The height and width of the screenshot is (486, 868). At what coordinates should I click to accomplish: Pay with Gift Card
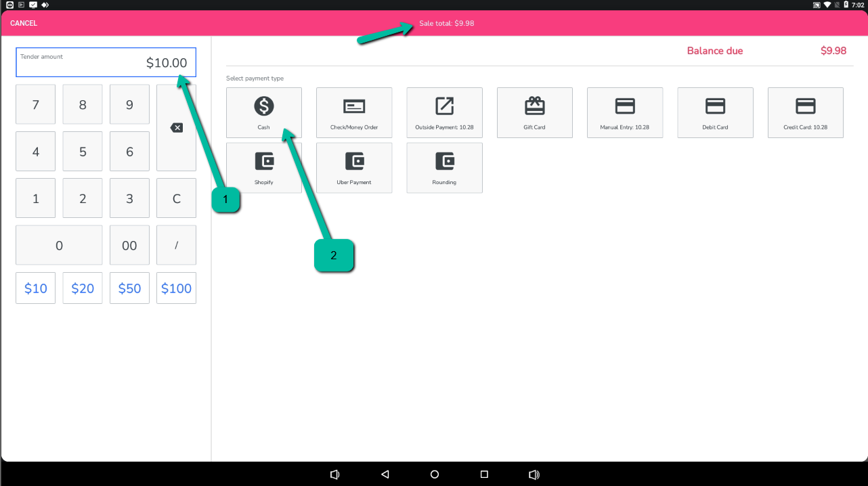coord(534,112)
